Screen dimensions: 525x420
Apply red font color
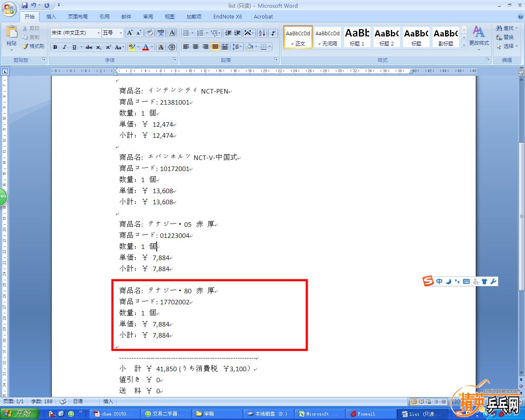coord(145,47)
